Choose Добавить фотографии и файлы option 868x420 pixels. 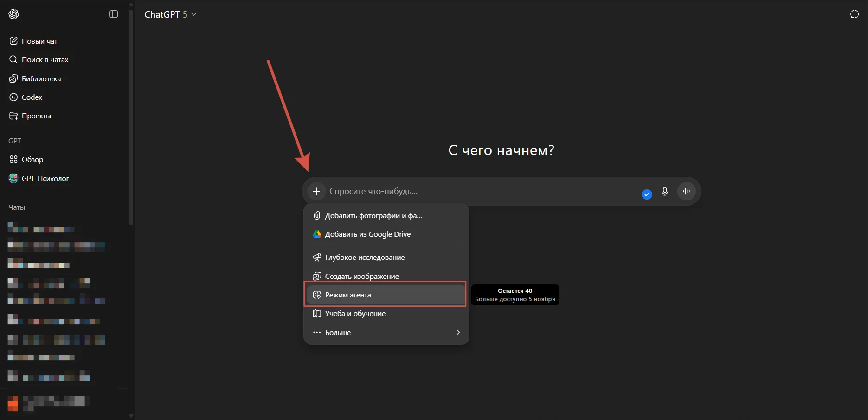[x=386, y=215]
